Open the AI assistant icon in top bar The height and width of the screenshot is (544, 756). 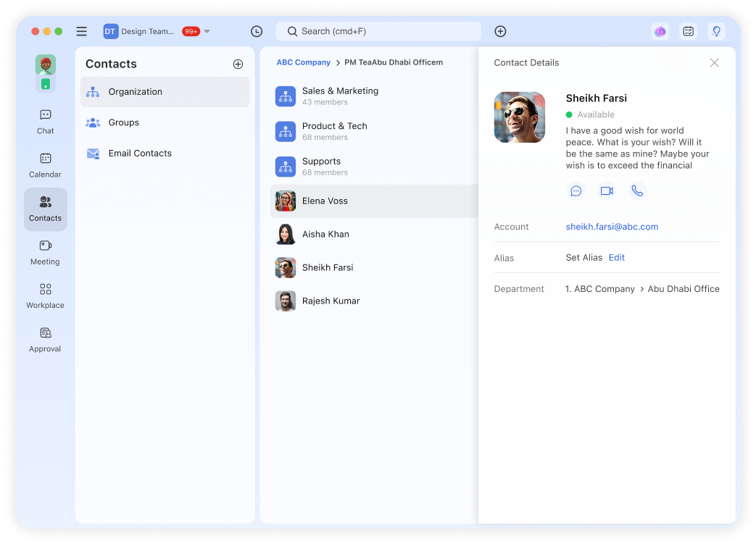click(660, 31)
